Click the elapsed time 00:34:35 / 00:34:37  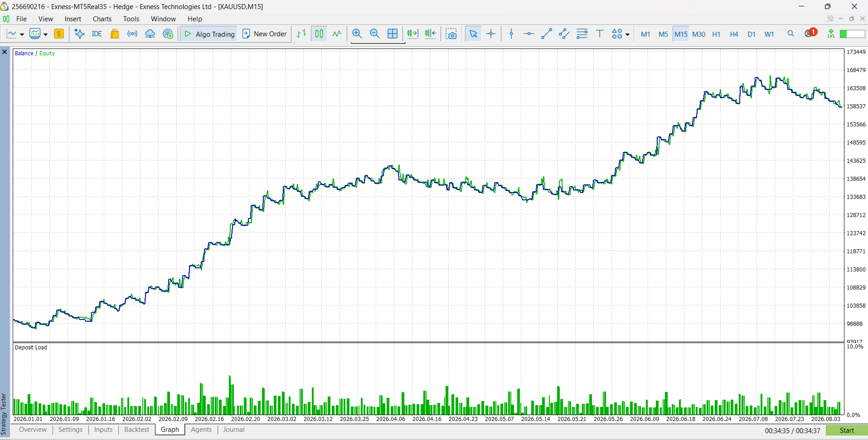[793, 431]
